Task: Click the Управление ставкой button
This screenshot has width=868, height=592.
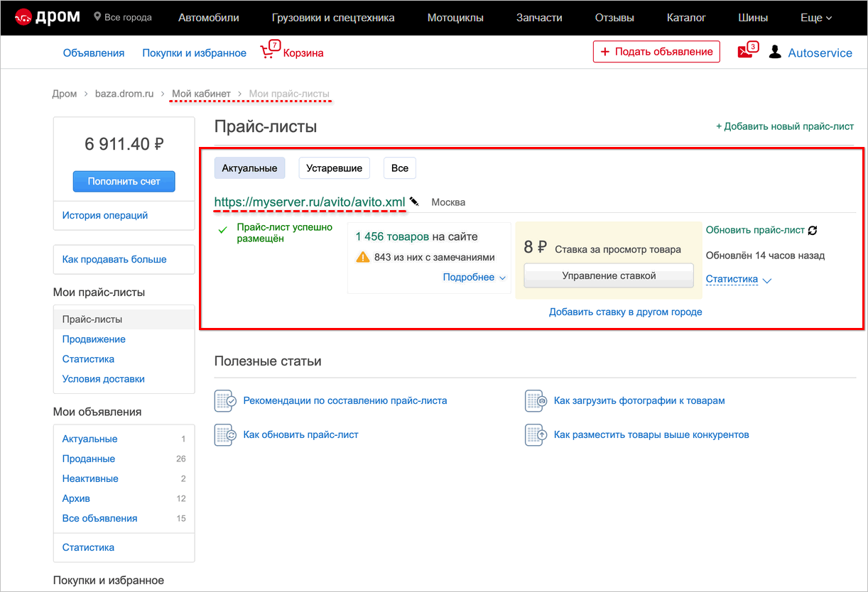Action: tap(608, 275)
